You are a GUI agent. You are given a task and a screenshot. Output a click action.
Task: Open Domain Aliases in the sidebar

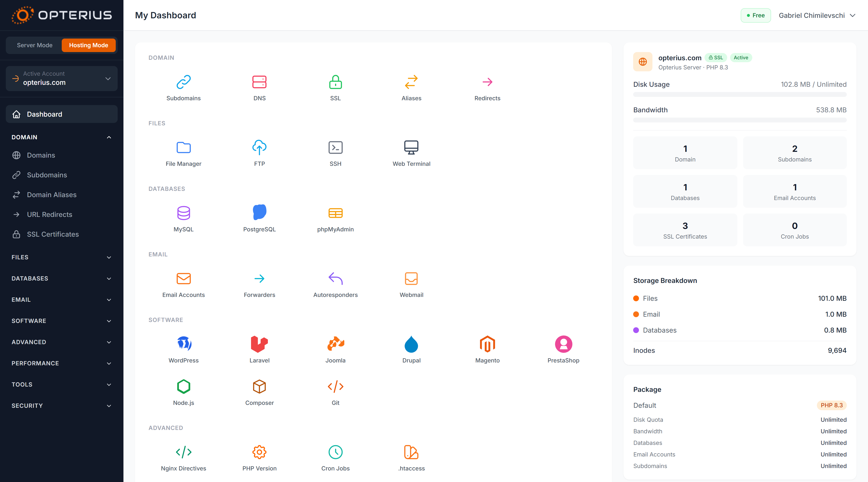pos(62,195)
